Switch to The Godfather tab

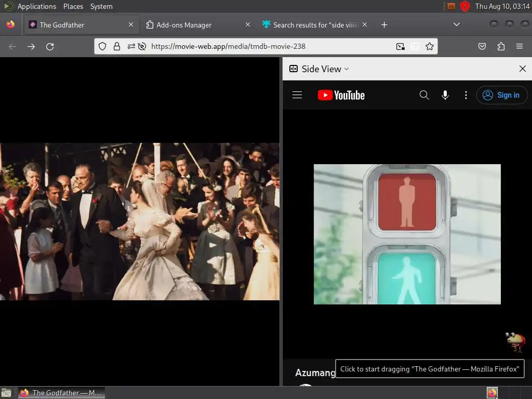81,25
